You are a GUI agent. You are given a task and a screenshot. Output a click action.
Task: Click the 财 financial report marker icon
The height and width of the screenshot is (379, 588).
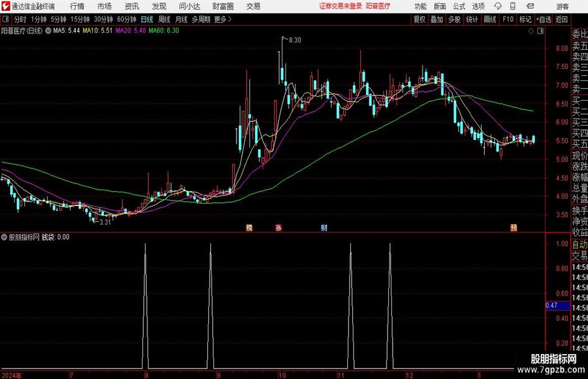pos(324,227)
